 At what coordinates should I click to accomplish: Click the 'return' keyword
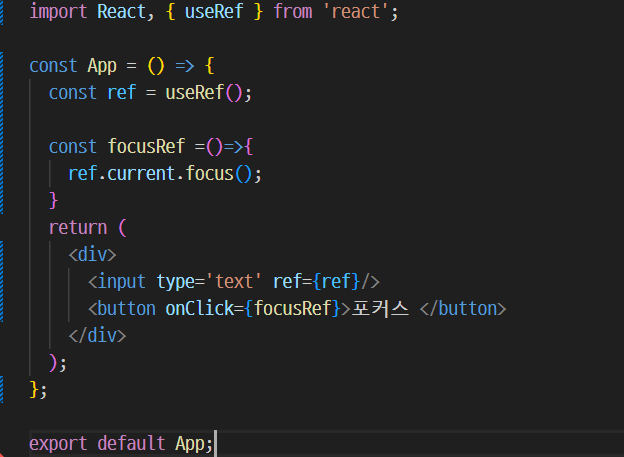(x=78, y=228)
